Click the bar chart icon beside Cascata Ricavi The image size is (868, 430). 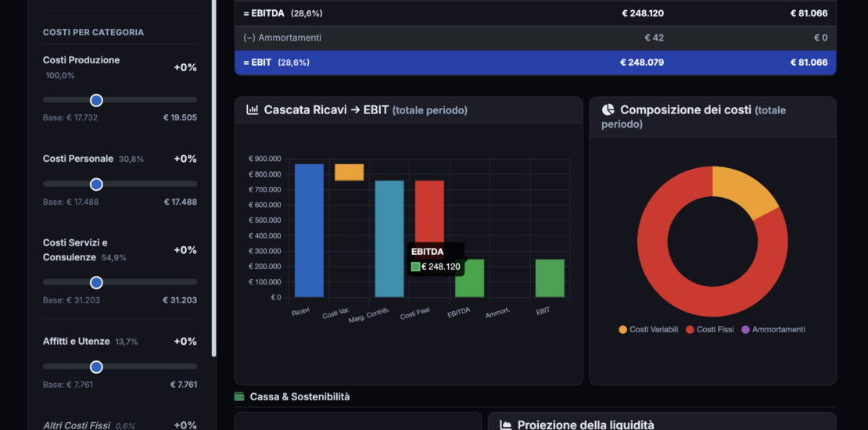coord(253,109)
